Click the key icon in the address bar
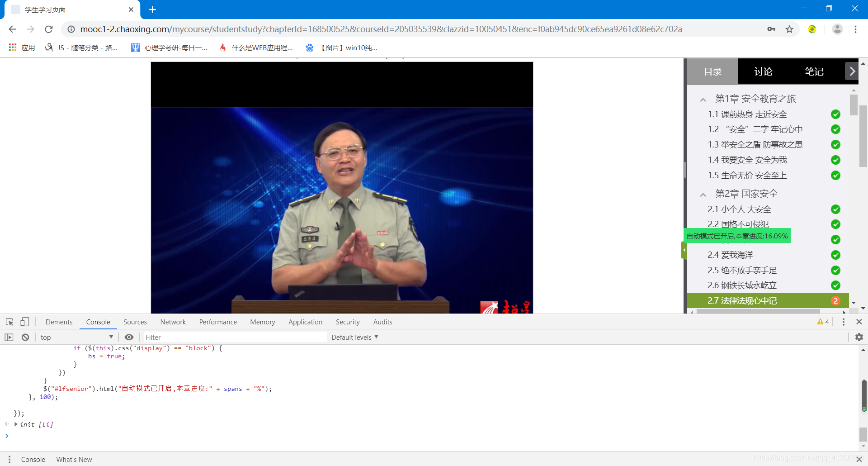This screenshot has width=868, height=466. [x=772, y=29]
